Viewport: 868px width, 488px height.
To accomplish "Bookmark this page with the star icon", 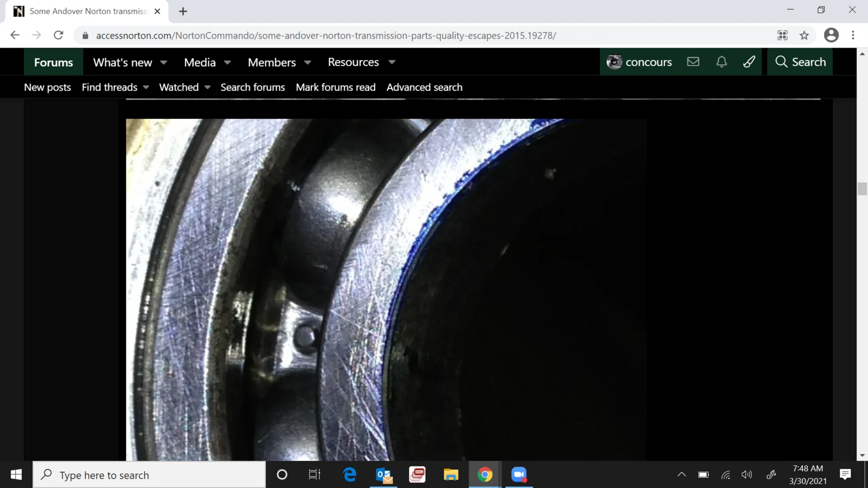I will 804,35.
